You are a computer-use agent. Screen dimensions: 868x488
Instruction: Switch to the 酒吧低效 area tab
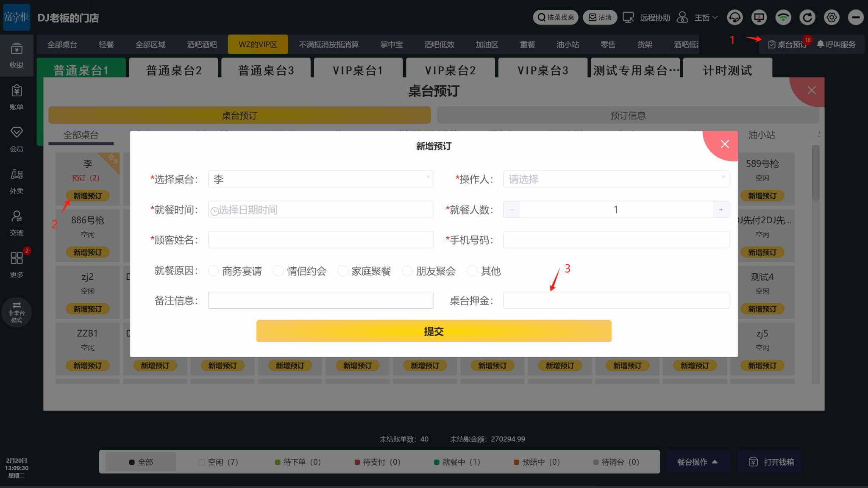[x=439, y=44]
